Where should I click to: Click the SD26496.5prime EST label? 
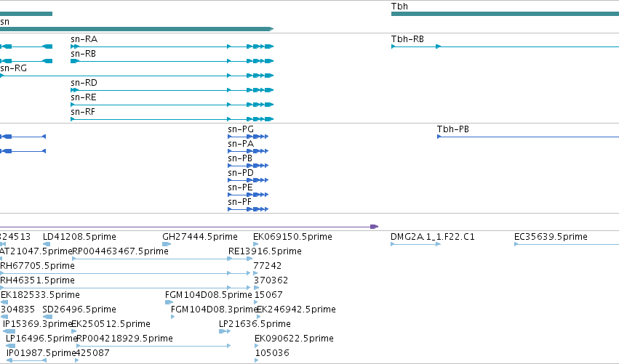(x=79, y=310)
